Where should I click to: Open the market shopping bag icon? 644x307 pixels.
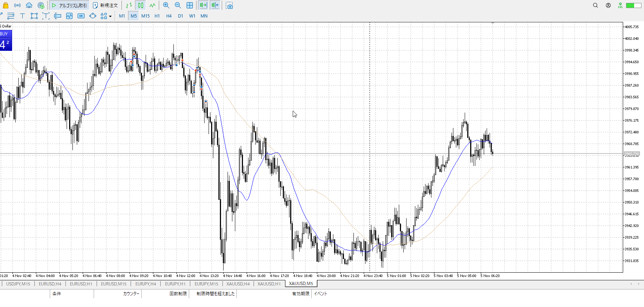(x=5, y=5)
